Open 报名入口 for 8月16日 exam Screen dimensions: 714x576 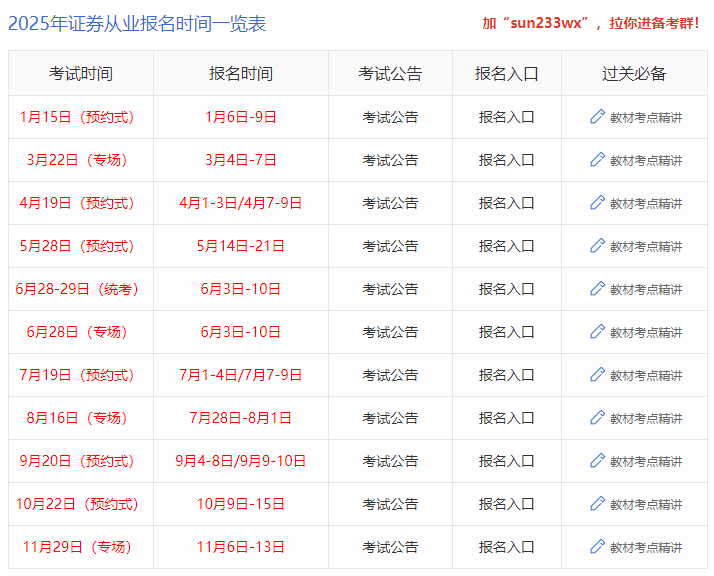tap(506, 418)
